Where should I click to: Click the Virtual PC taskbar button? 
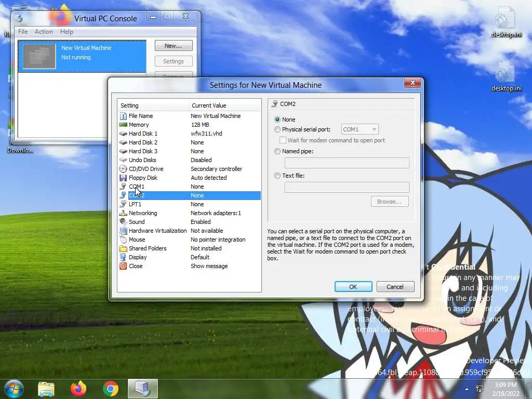[x=143, y=389]
